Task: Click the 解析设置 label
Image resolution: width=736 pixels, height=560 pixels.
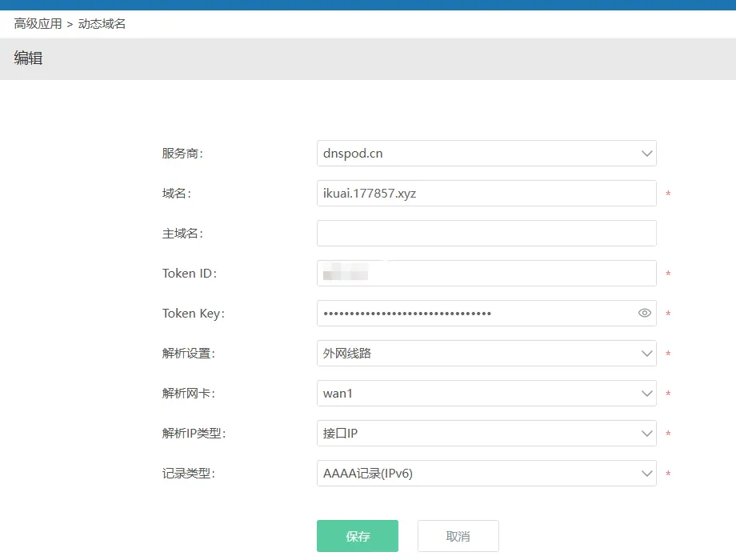Action: (189, 354)
